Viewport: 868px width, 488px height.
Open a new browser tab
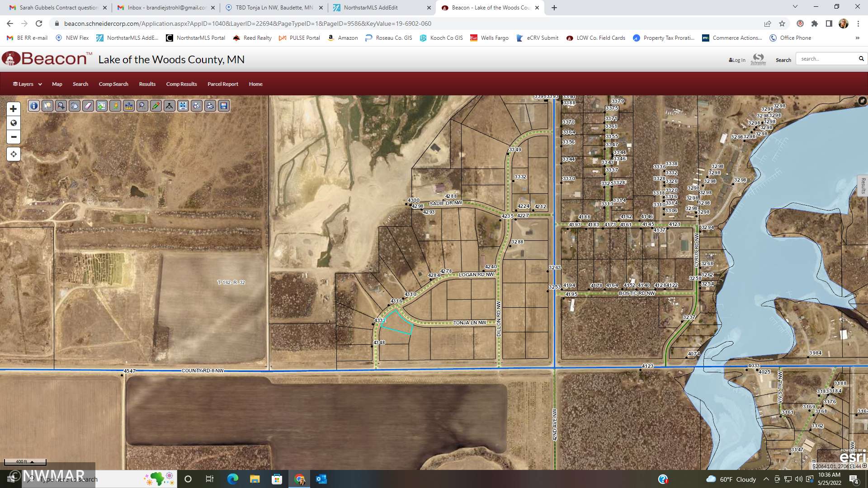click(554, 8)
